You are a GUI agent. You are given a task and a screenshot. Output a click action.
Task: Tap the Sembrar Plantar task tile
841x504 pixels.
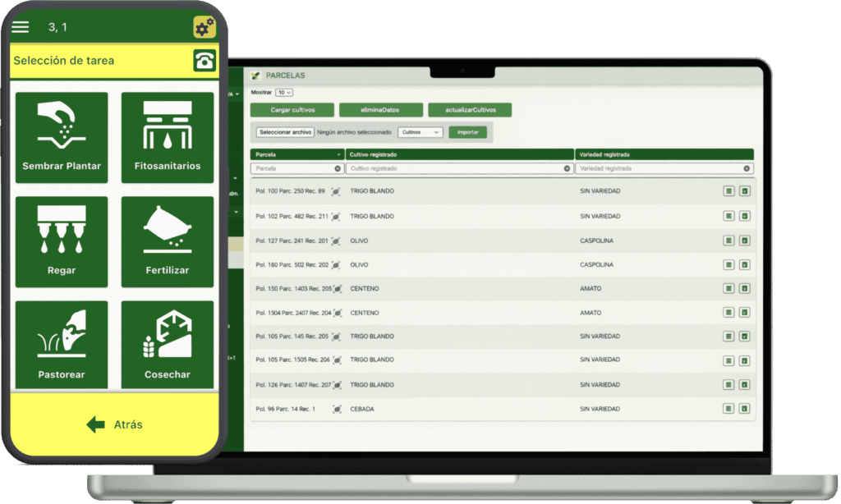[x=62, y=137]
